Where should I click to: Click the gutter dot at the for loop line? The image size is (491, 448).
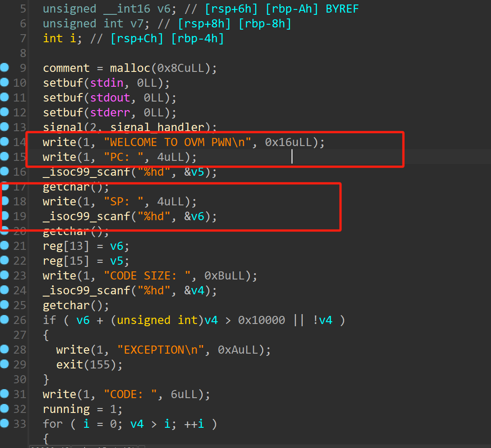click(4, 424)
